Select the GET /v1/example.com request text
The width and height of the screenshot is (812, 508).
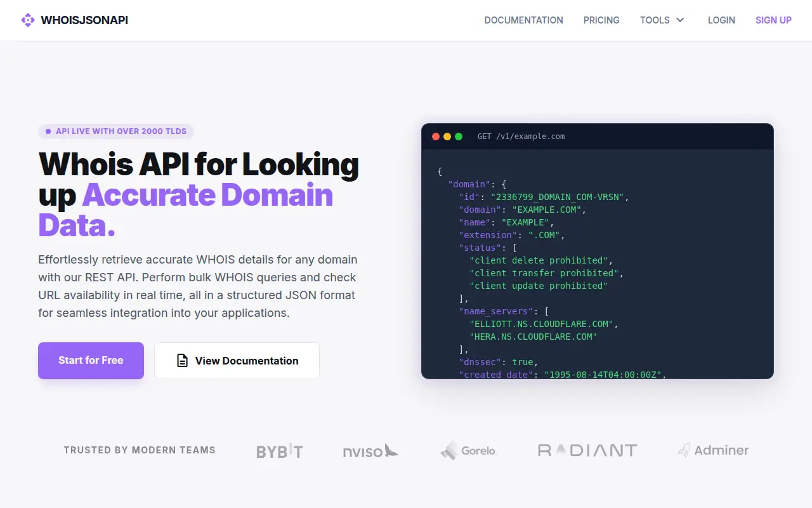point(521,137)
